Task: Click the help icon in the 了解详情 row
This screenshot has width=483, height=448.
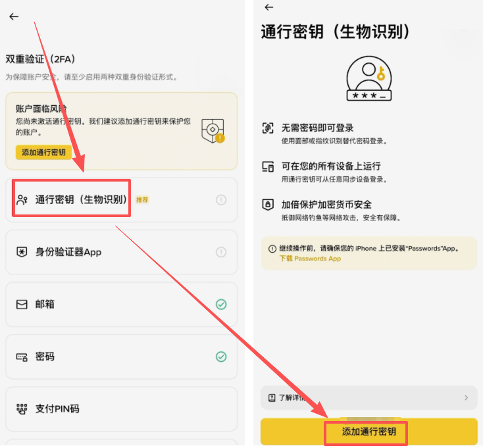Action: point(272,397)
